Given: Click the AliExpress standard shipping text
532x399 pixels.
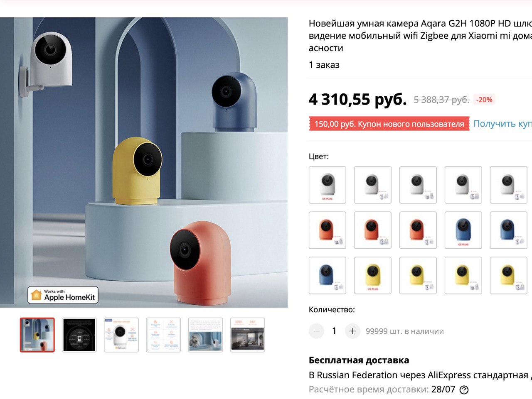Looking at the screenshot, I should tap(420, 375).
